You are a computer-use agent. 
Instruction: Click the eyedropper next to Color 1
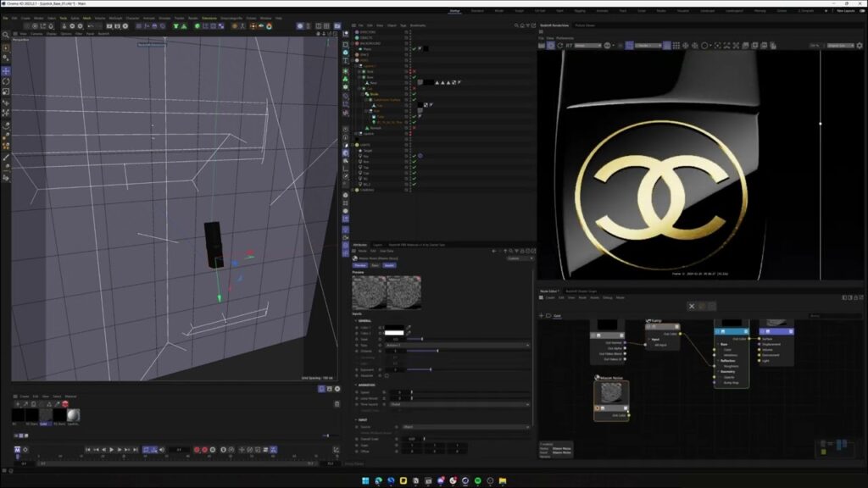point(409,328)
